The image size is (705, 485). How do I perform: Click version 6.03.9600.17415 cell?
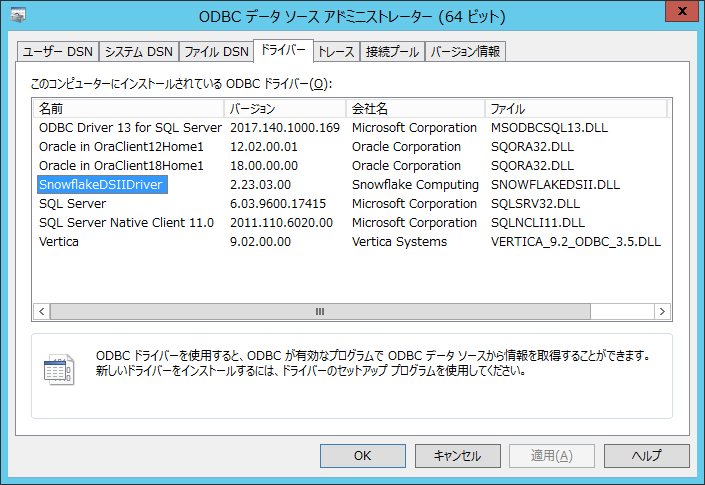pos(278,204)
